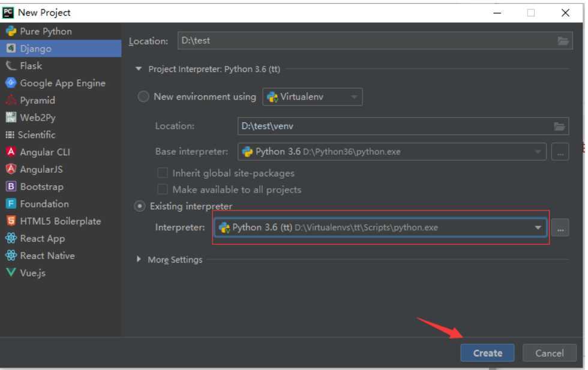Enable Inherit global site-packages checkbox
Screen dimensions: 588x370
point(163,173)
